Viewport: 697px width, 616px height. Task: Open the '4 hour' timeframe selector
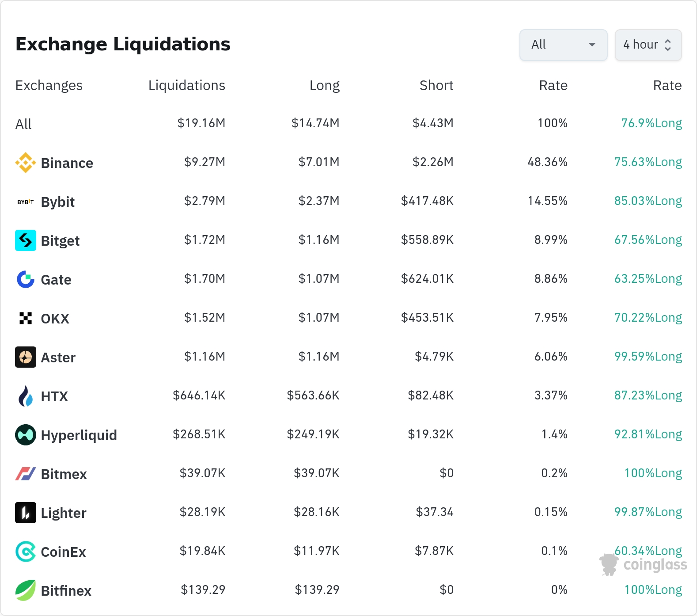(648, 45)
